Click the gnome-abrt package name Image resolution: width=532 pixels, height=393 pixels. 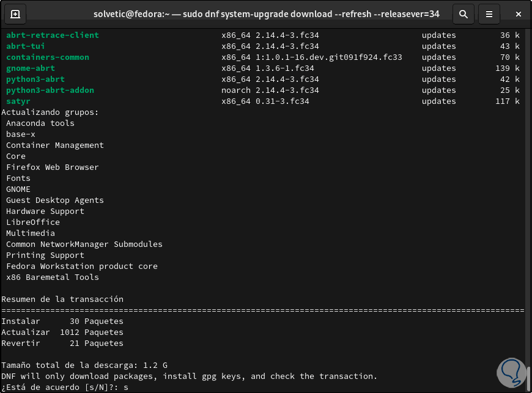(31, 68)
